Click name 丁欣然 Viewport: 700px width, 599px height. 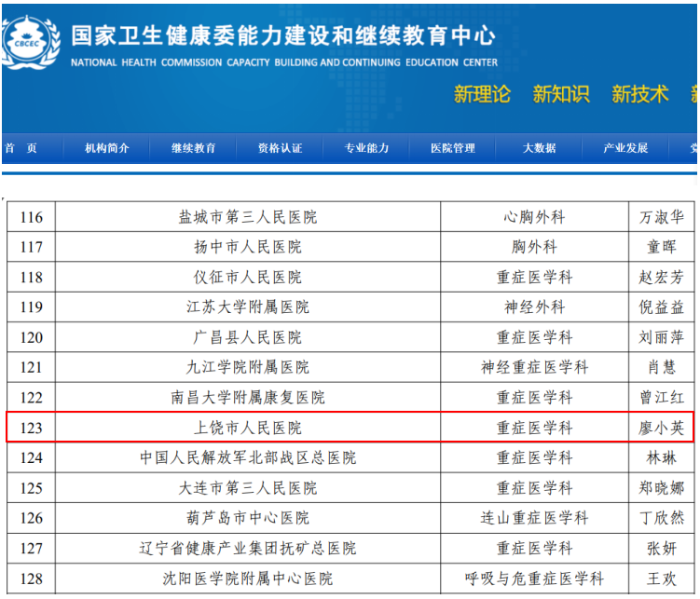(x=661, y=518)
